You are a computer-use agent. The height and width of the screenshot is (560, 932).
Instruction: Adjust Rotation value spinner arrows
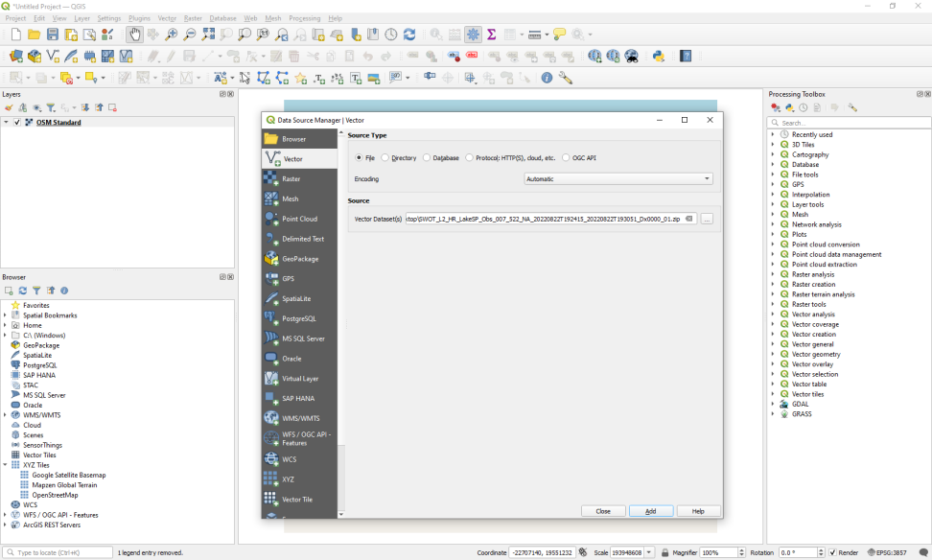pos(821,552)
